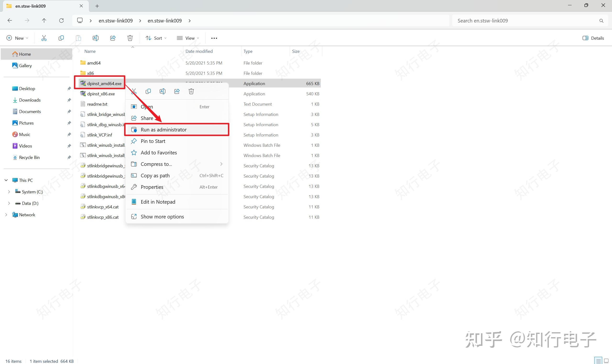Click the Cut icon in the toolbar
Image resolution: width=612 pixels, height=364 pixels.
pyautogui.click(x=44, y=38)
